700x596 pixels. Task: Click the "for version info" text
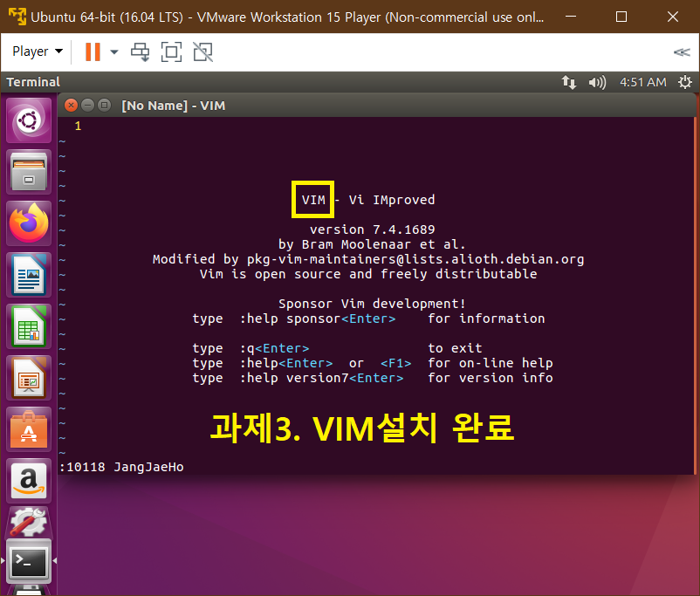click(491, 378)
